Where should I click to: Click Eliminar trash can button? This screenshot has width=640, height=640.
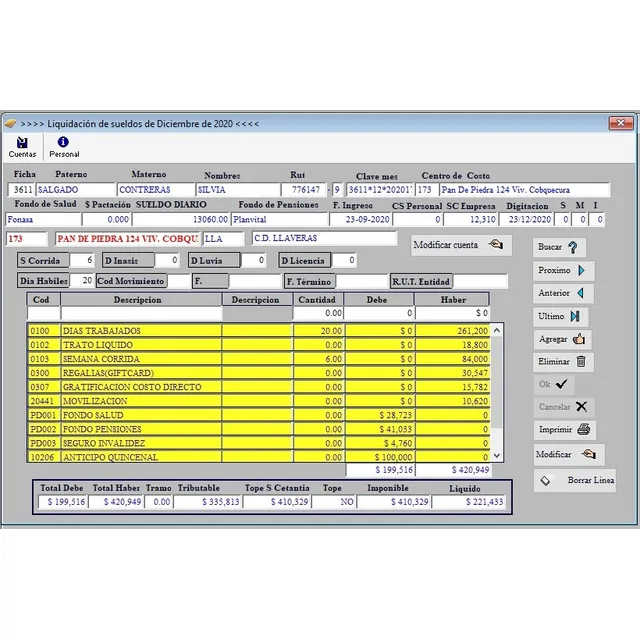coord(563,362)
